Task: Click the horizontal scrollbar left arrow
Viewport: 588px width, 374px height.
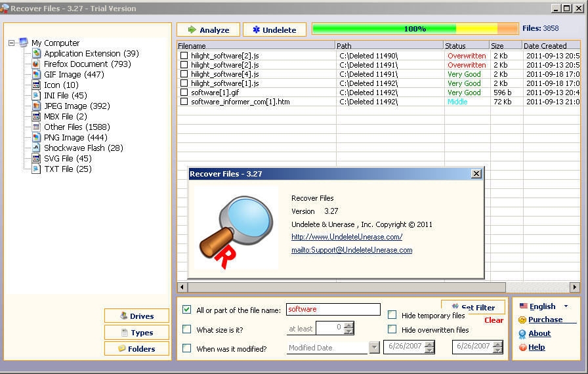Action: pos(182,287)
